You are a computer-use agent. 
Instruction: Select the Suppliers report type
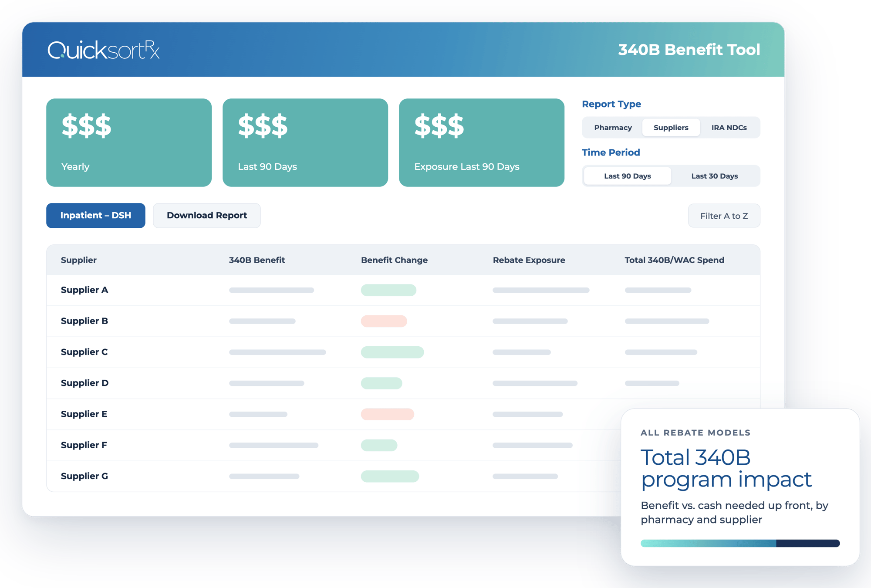[671, 128]
